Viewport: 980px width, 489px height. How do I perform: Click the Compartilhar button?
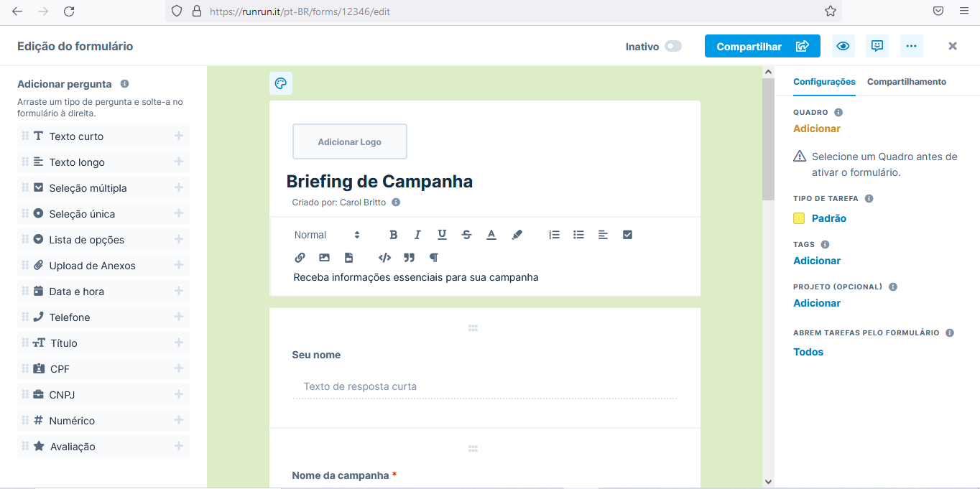click(x=762, y=46)
